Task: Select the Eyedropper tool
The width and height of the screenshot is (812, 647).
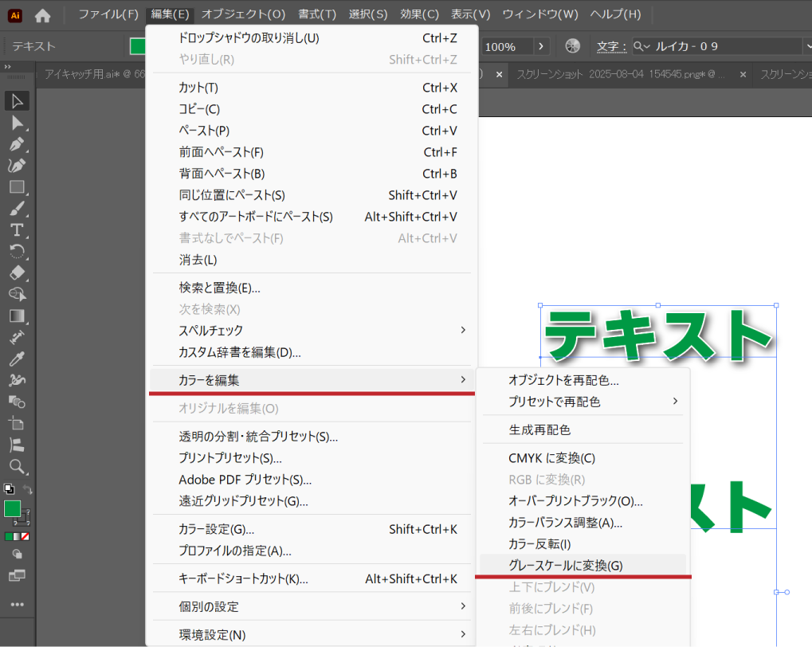Action: tap(17, 359)
